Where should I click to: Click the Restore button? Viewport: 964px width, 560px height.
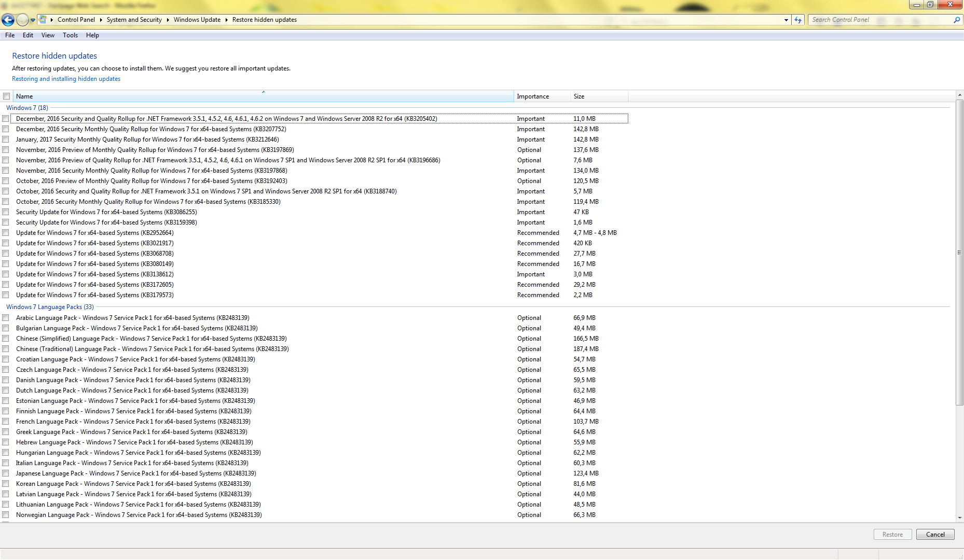892,535
